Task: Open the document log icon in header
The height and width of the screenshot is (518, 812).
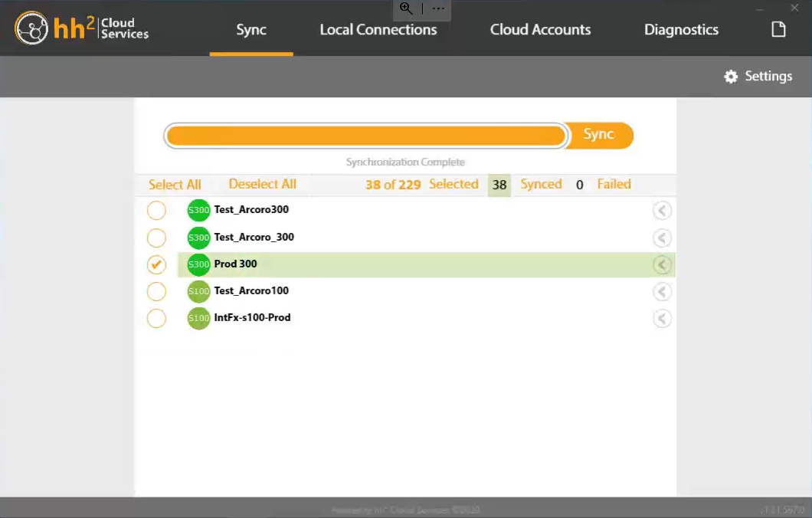Action: 778,29
